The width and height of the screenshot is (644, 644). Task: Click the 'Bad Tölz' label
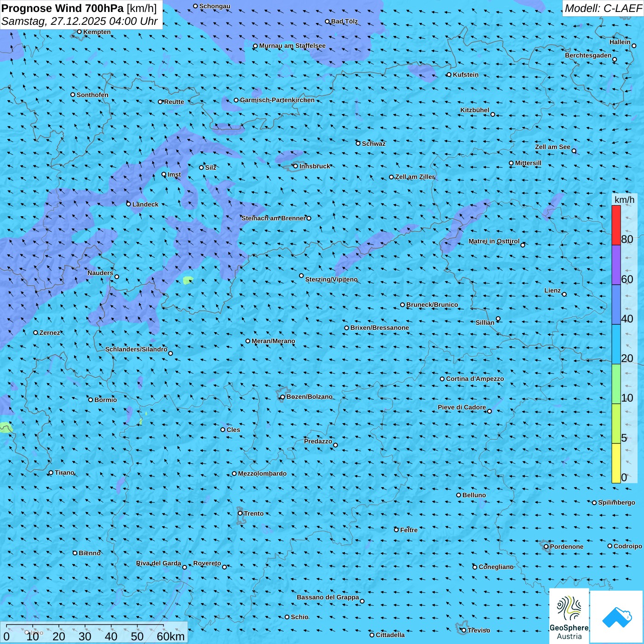click(x=344, y=21)
